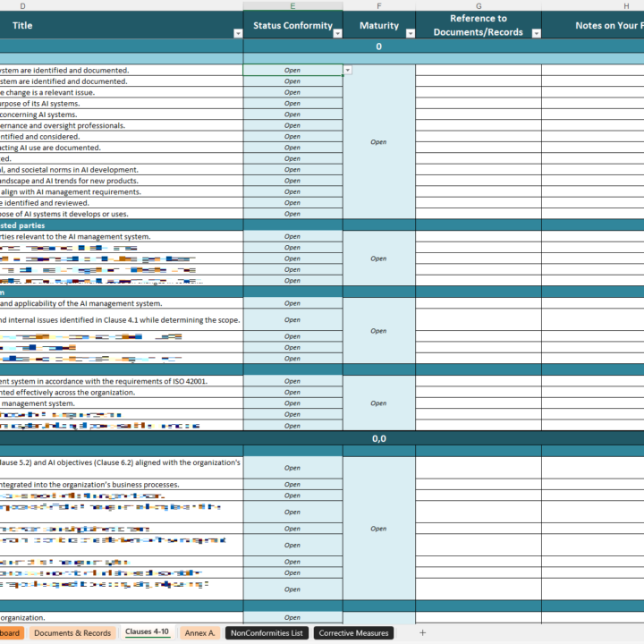Click Reference cell for 'requirements of ISO 42001' row
This screenshot has height=644, width=644.
pos(479,381)
